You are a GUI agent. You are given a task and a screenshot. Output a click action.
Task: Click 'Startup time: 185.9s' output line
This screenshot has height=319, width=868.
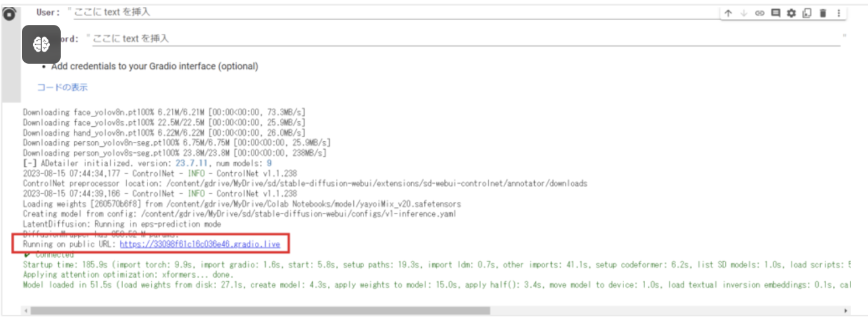[436, 265]
